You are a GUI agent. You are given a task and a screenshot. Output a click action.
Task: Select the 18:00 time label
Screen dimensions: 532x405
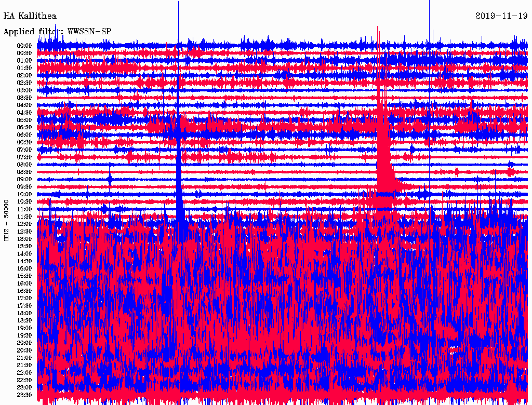pos(24,314)
